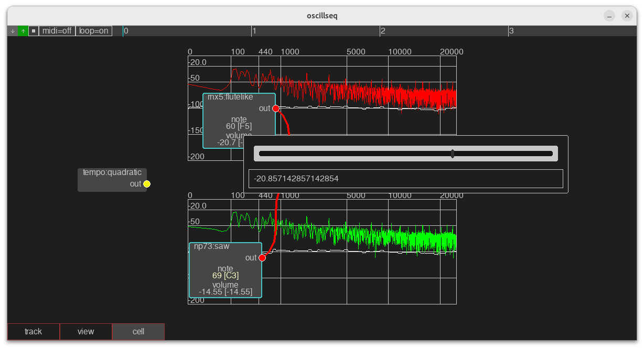Click the note value 69 [C3]
This screenshot has height=349, width=644.
pos(225,276)
